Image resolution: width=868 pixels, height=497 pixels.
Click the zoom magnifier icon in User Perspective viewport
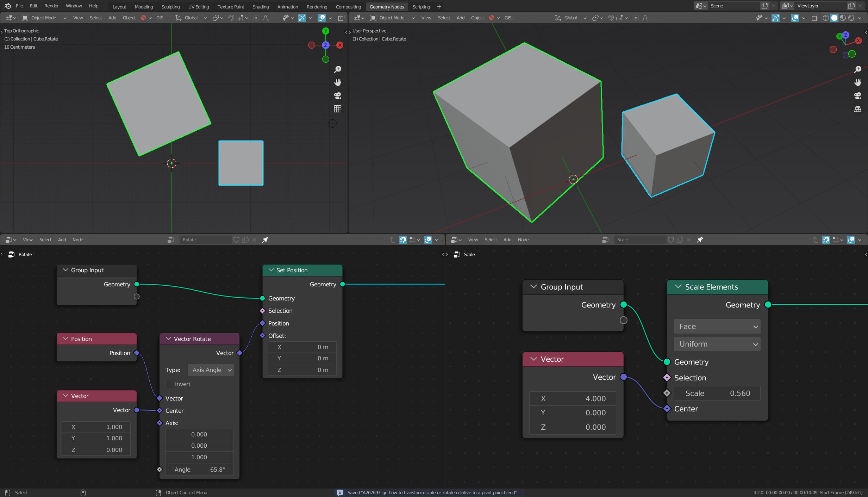point(858,69)
